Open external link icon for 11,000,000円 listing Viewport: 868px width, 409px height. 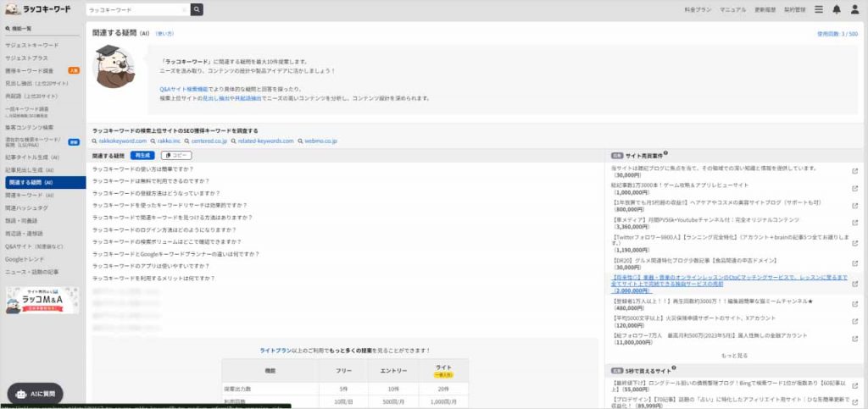coord(854,339)
